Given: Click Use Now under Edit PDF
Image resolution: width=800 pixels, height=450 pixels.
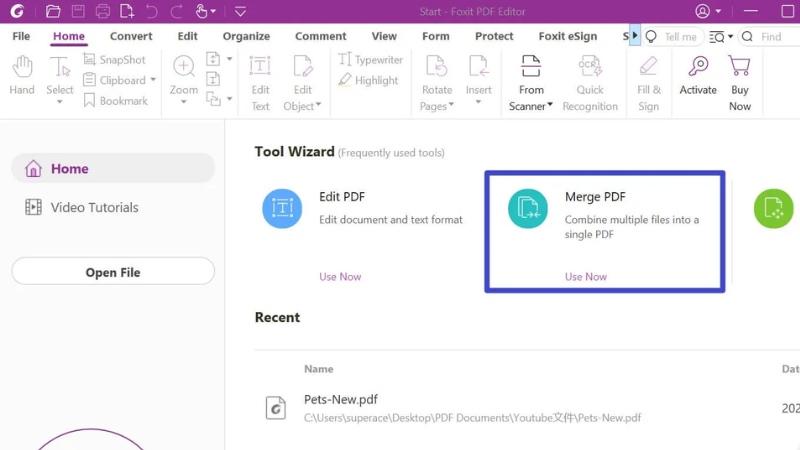Looking at the screenshot, I should coord(340,277).
